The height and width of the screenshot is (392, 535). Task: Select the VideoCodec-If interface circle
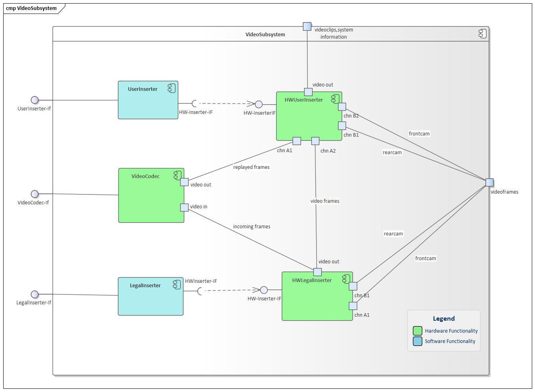[x=35, y=194]
